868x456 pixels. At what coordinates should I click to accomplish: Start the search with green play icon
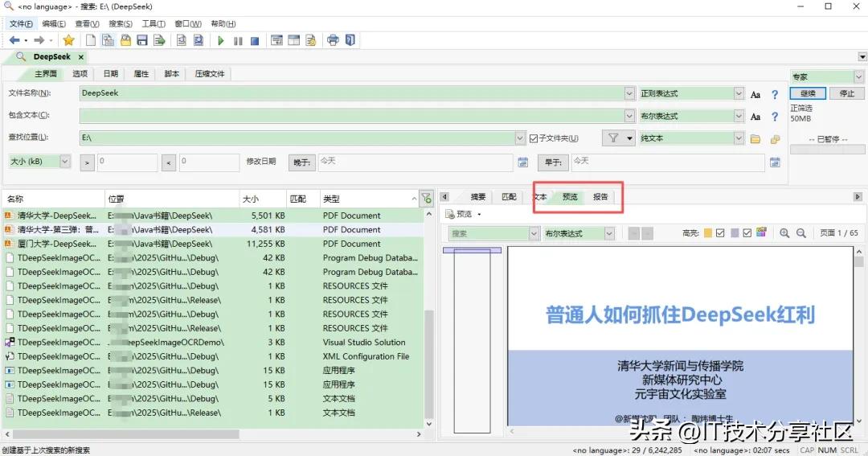pyautogui.click(x=221, y=40)
